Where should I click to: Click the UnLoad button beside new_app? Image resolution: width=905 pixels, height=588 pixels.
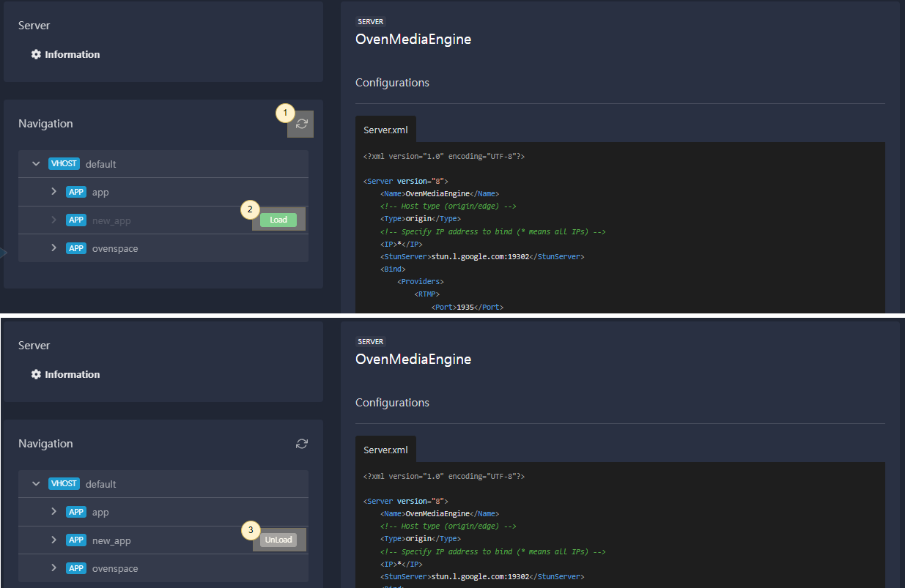(278, 540)
